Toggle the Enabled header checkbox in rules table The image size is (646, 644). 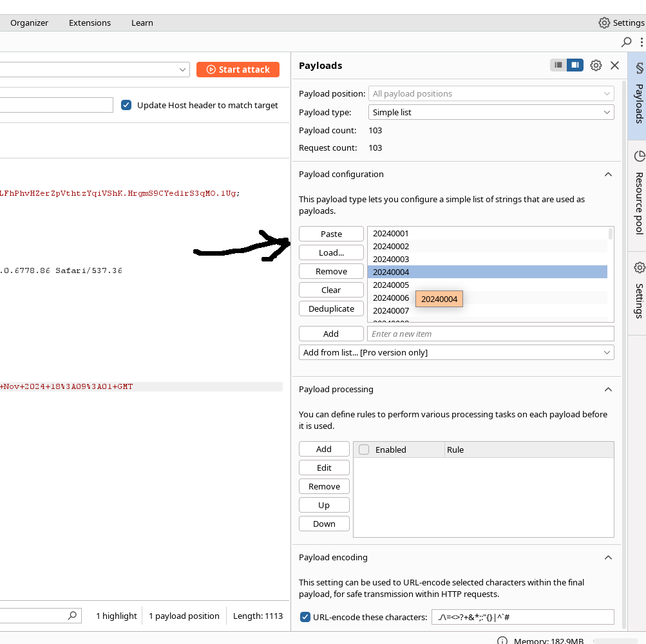point(364,450)
